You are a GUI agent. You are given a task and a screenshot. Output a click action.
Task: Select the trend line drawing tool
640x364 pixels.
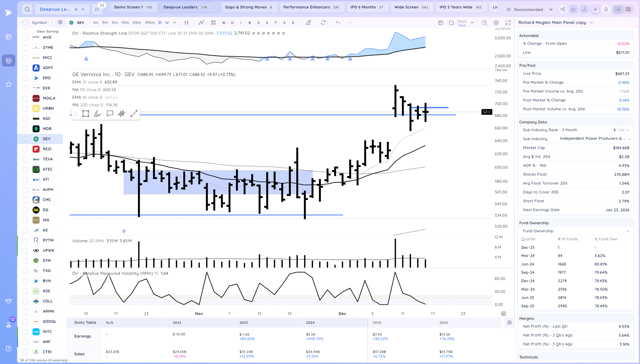coord(134,114)
